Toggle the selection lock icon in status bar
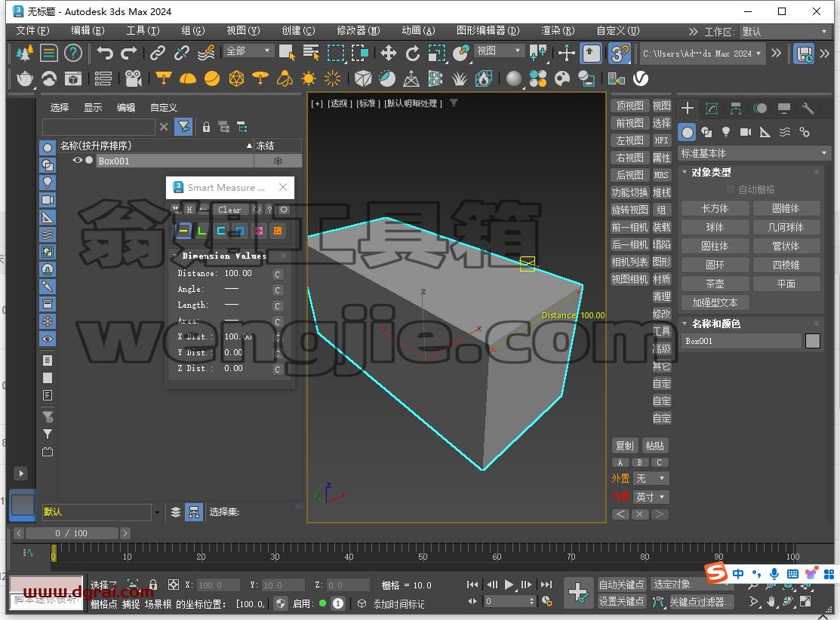 point(153,585)
